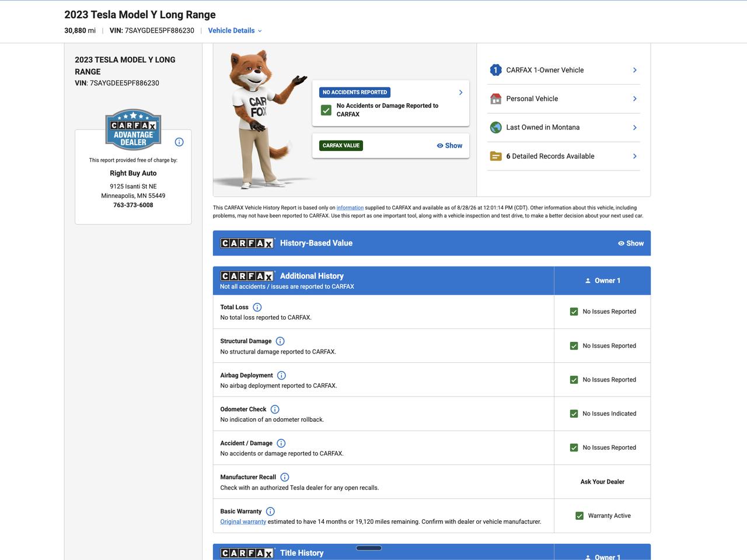The image size is (747, 560).
Task: Expand the Vehicle Details dropdown
Action: pyautogui.click(x=235, y=31)
